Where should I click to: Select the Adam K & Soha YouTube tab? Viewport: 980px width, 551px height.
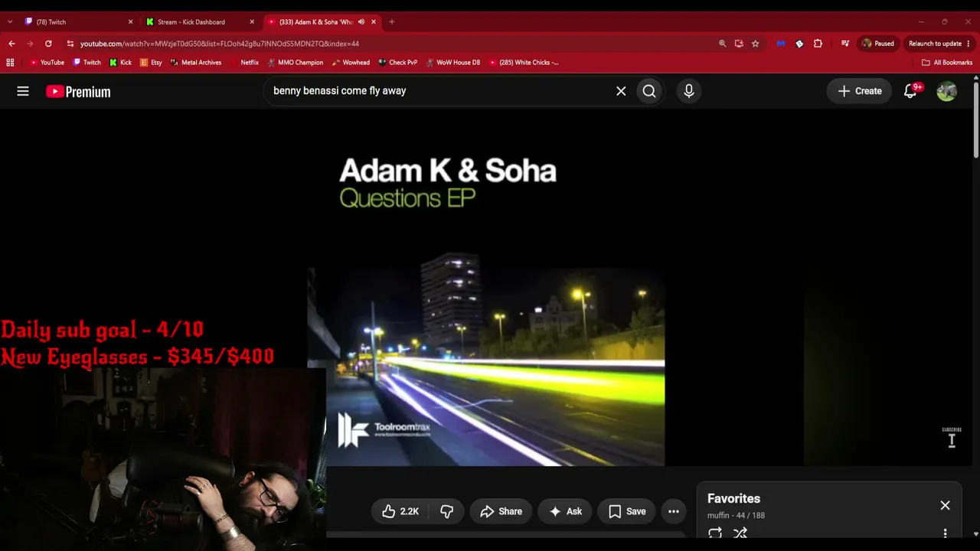point(322,21)
